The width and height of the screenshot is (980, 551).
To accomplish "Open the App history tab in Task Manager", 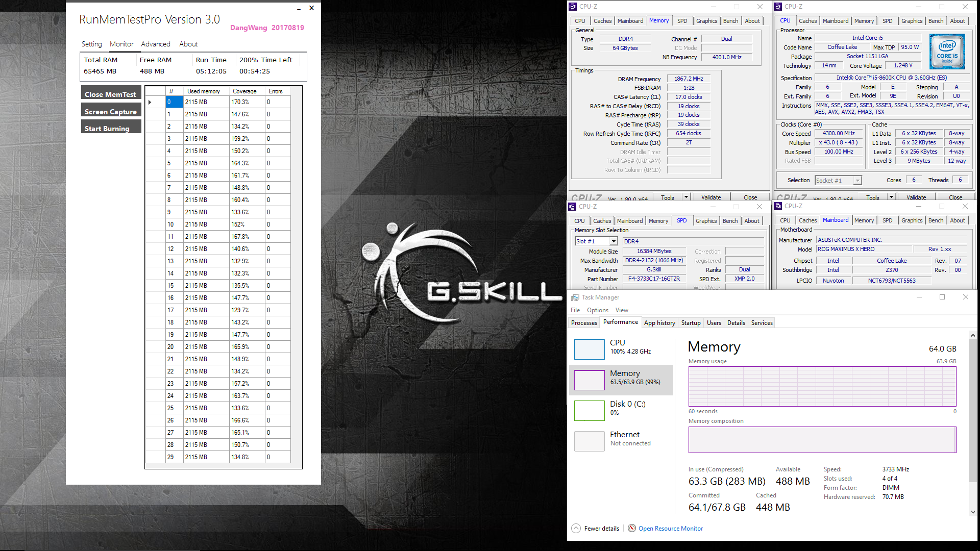I will click(659, 323).
